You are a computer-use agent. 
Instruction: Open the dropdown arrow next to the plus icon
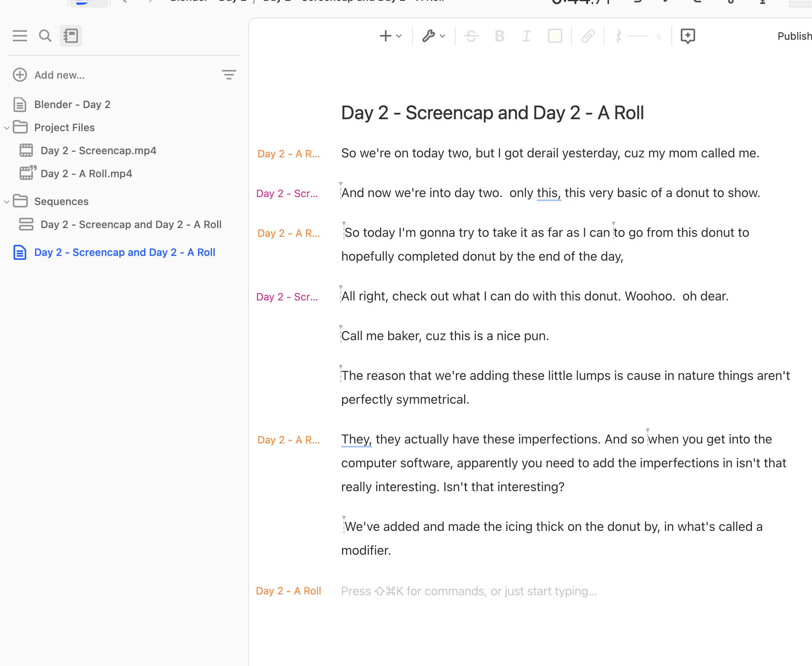(399, 36)
